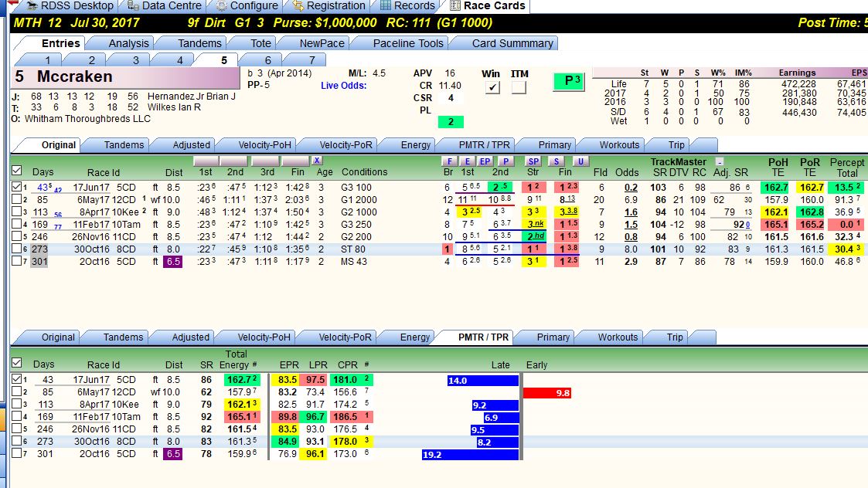
Task: Toggle select-all checkbox in upper paceline header
Action: (x=16, y=171)
